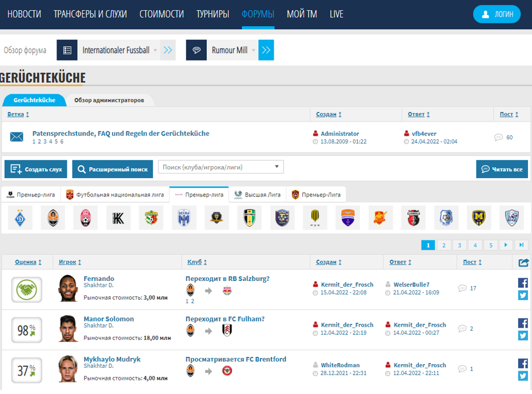The image size is (532, 394).
Task: Click the Читать все button
Action: (x=502, y=169)
